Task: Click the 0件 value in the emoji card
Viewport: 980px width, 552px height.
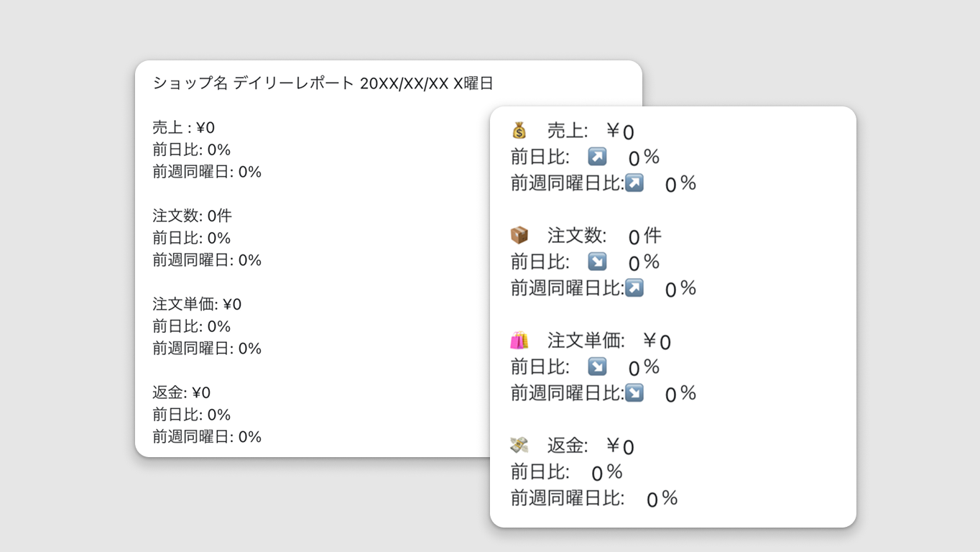Action: (644, 236)
